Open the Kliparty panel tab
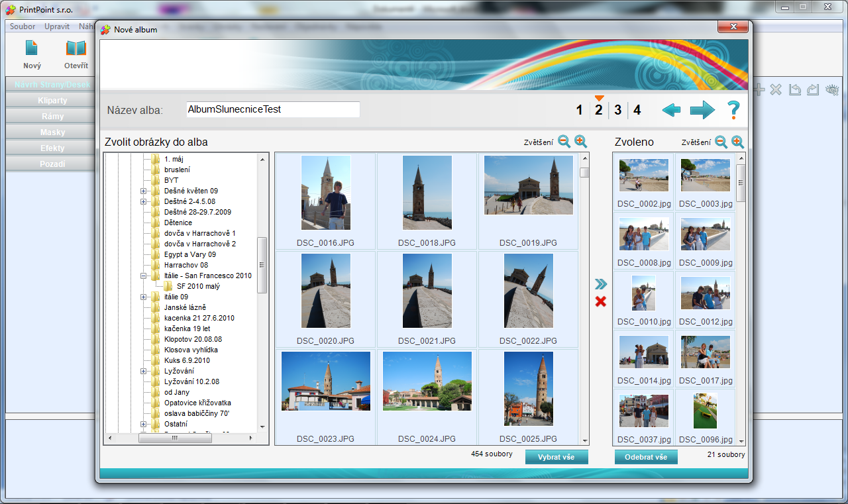This screenshot has width=848, height=504. [x=52, y=101]
